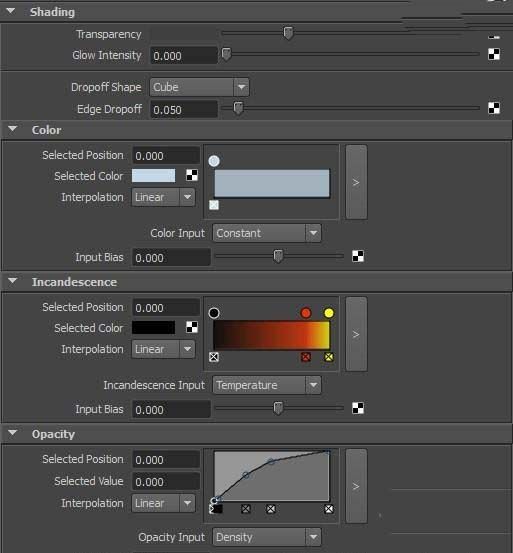Click the light blue Selected Color swatch
Screen dimensions: 513x553
tap(153, 175)
